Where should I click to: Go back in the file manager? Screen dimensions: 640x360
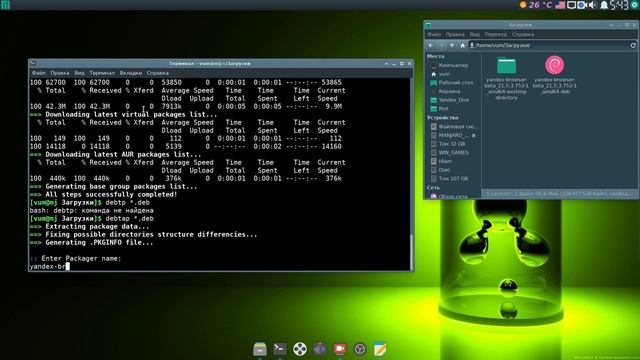(431, 45)
